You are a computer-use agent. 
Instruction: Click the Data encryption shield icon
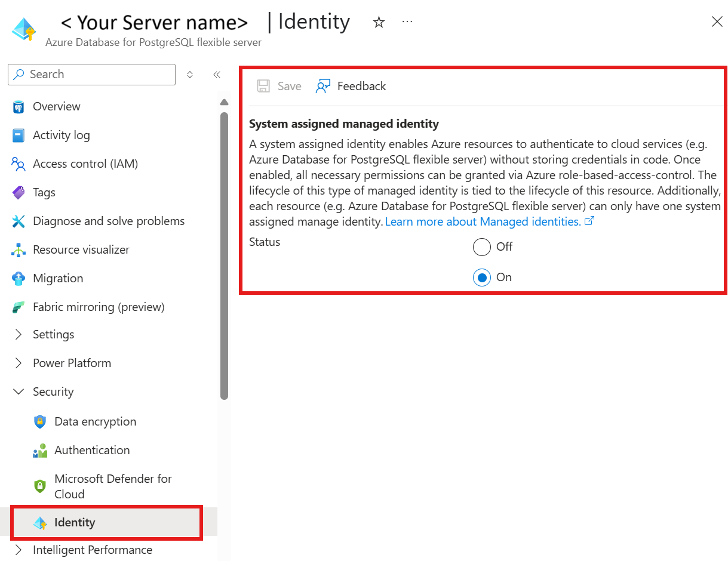40,422
